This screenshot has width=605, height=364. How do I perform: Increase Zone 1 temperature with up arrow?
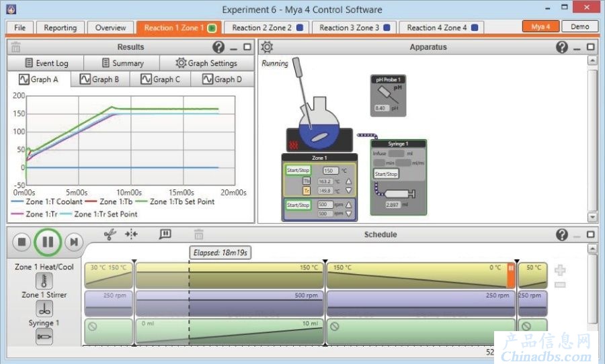348,181
